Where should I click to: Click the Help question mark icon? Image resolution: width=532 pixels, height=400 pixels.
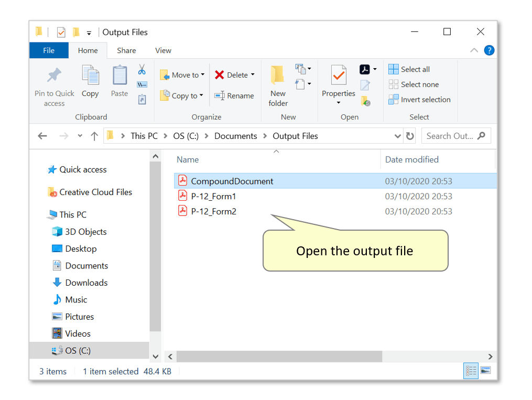pyautogui.click(x=489, y=50)
